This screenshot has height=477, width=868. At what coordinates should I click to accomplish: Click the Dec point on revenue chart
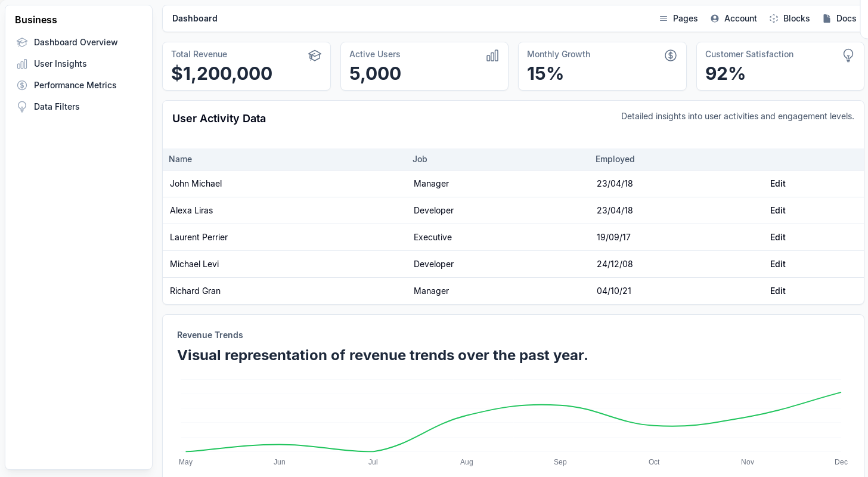pos(841,392)
